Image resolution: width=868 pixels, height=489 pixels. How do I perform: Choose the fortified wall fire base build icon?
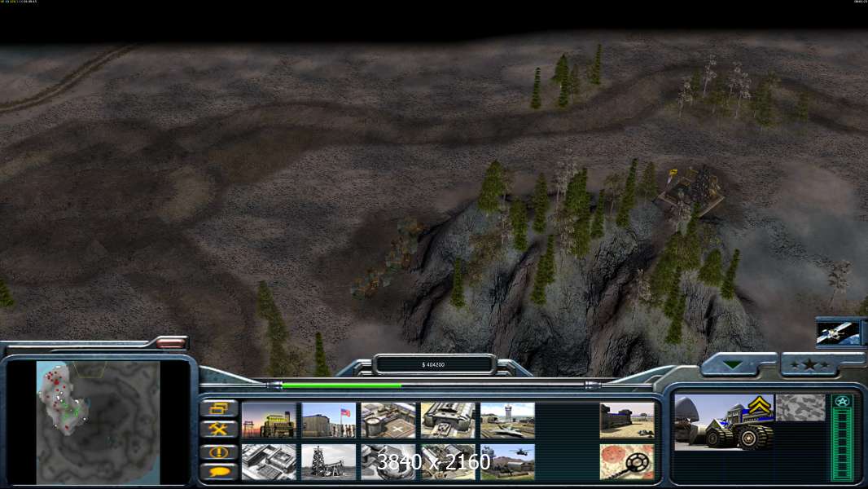(x=627, y=421)
